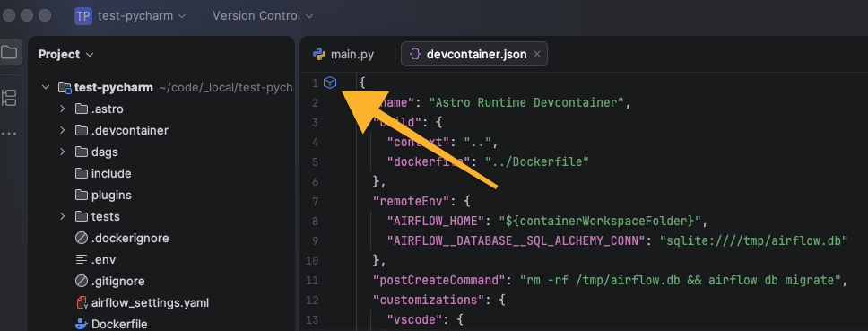Click line number 13 in gutter
The width and height of the screenshot is (868, 331).
312,319
